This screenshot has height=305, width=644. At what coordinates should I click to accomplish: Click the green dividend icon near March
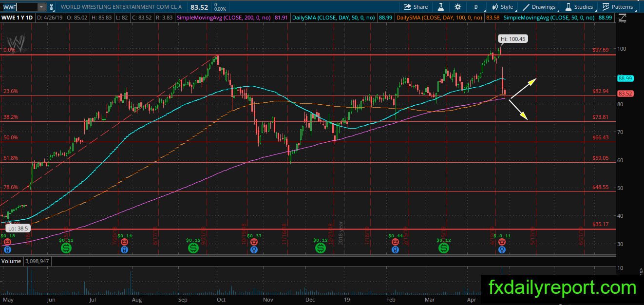pos(444,248)
